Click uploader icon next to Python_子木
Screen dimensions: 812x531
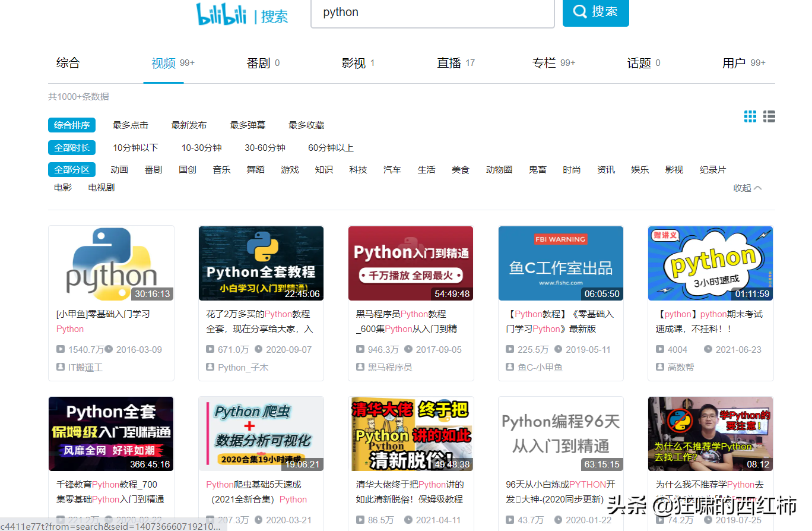point(210,367)
